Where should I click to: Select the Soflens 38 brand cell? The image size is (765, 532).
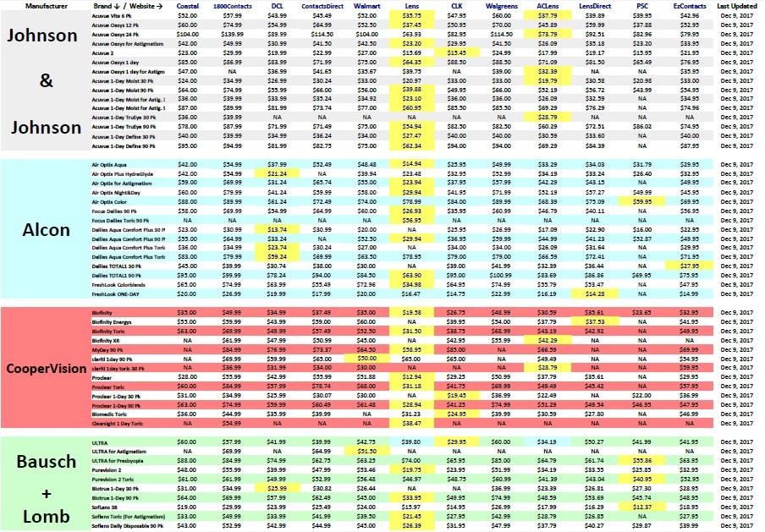[104, 507]
